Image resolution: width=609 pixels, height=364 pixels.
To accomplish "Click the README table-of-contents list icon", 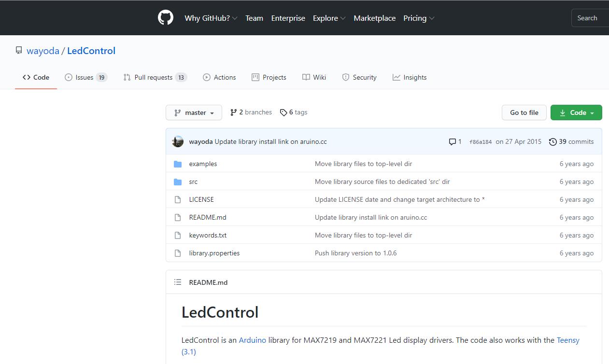I will click(178, 282).
